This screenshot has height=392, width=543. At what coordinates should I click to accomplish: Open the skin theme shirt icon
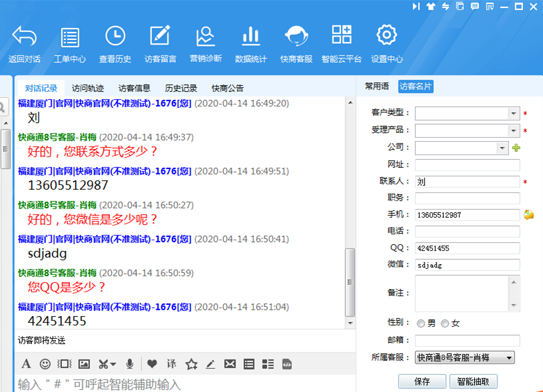pos(430,7)
